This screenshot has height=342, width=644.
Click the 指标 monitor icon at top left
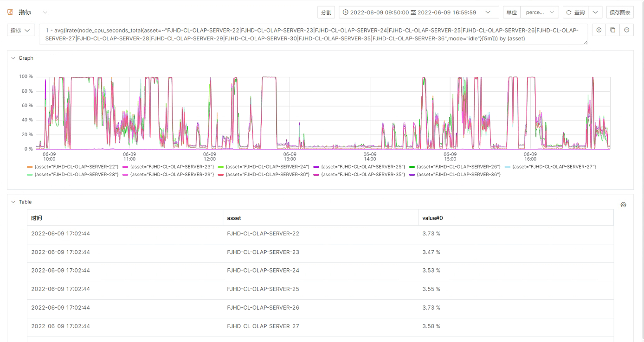pyautogui.click(x=10, y=12)
